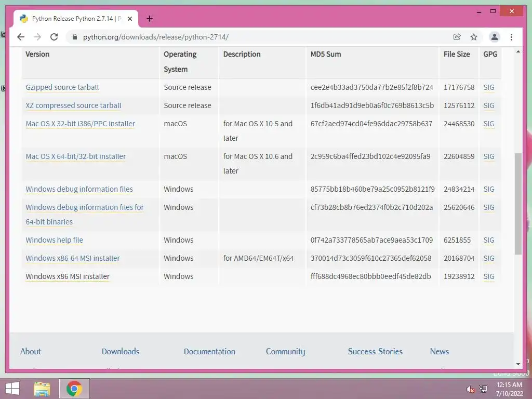Screen dimensions: 532x399
Task: Open Chrome's three-dot menu
Action: pyautogui.click(x=511, y=37)
